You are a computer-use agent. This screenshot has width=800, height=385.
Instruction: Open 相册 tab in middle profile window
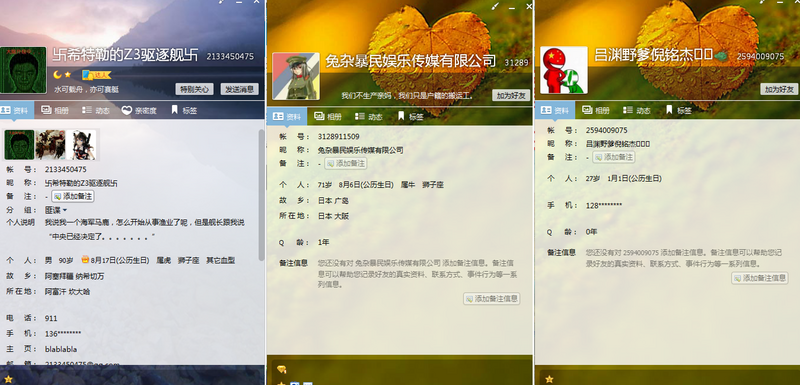coord(328,116)
